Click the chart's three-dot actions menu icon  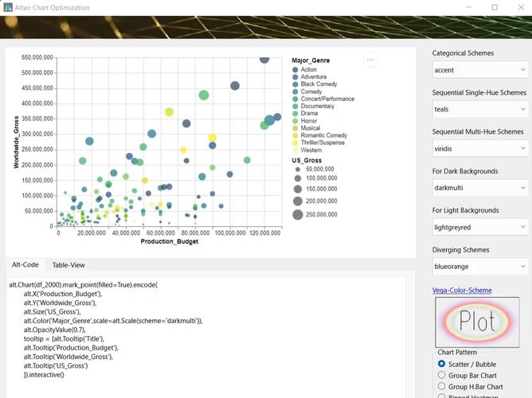[x=370, y=60]
